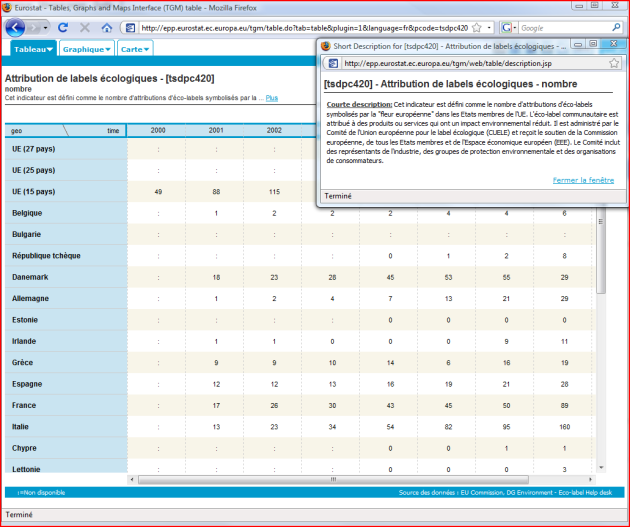Select the Irlande row label
Image resolution: width=630 pixels, height=527 pixels.
[24, 341]
